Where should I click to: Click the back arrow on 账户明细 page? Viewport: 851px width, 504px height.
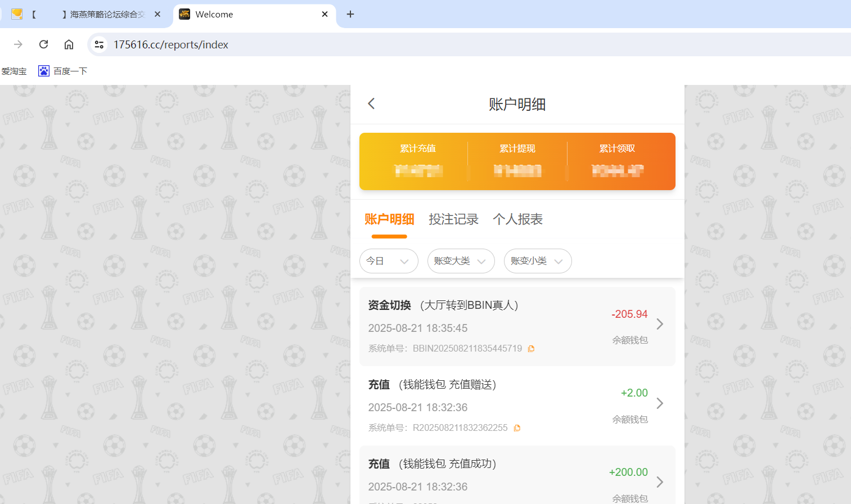pyautogui.click(x=371, y=103)
